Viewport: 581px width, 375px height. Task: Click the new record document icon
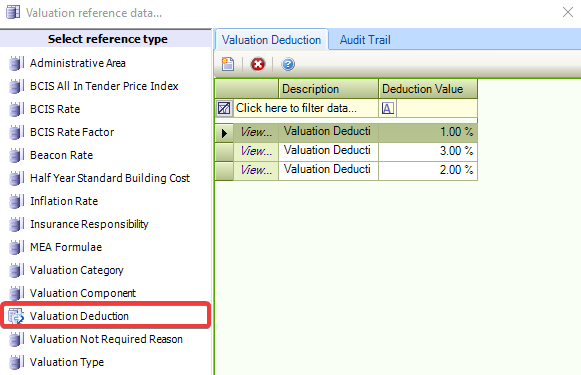(x=228, y=64)
